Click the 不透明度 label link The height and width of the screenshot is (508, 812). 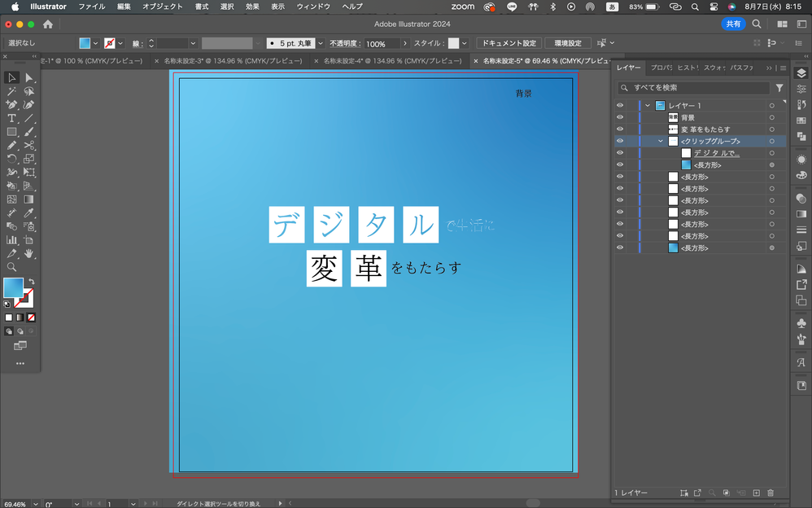(345, 43)
